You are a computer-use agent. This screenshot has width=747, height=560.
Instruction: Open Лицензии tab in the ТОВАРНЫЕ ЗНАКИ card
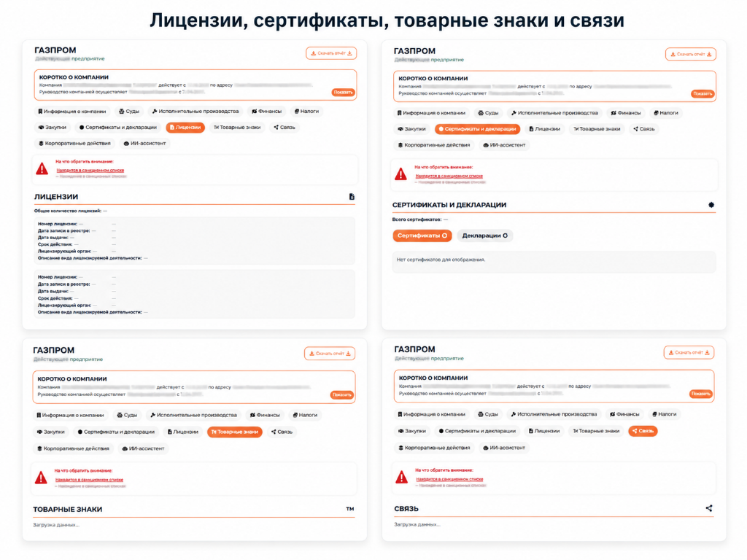pyautogui.click(x=183, y=432)
